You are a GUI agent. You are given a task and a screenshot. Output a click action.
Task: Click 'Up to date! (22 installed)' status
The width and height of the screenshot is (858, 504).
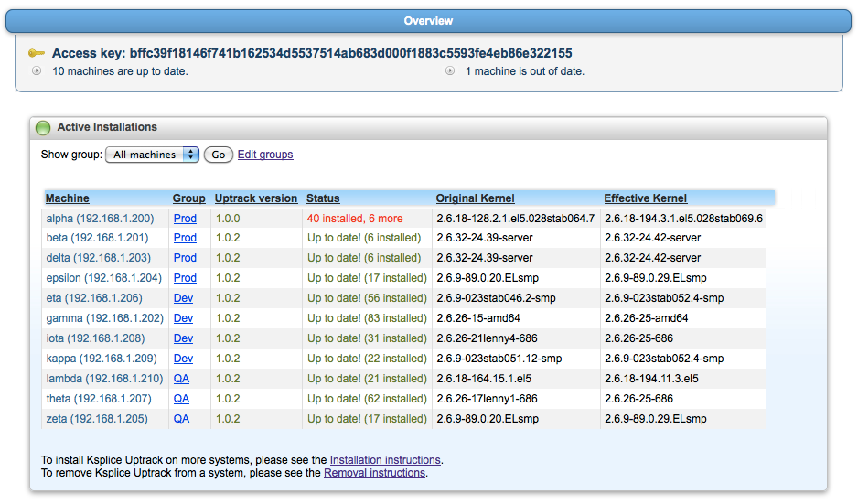click(x=367, y=359)
